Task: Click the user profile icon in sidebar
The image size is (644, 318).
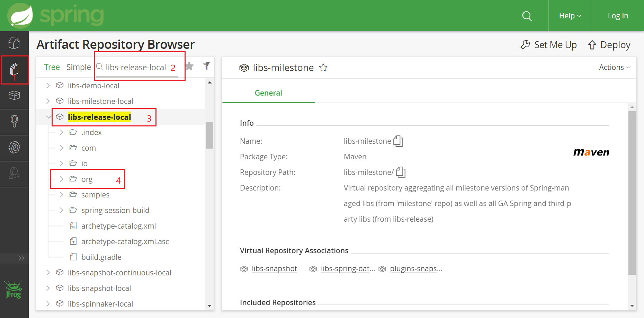Action: pos(14,174)
